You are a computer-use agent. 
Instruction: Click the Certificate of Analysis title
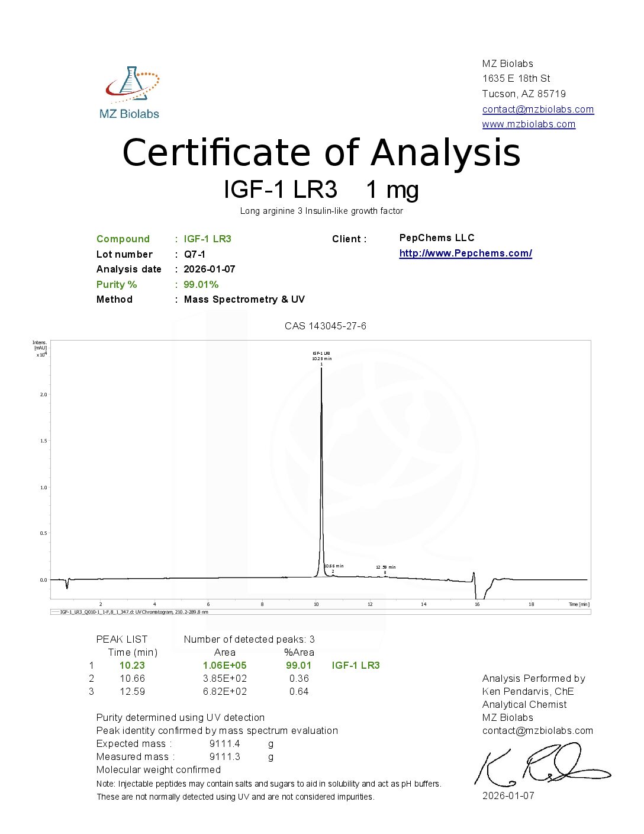(321, 152)
